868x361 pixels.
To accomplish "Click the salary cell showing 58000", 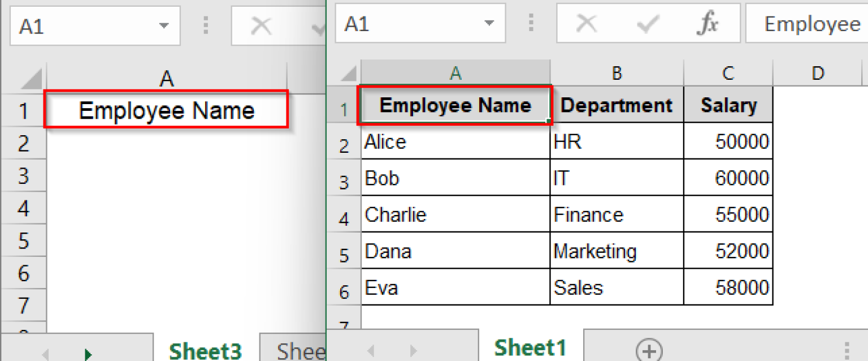I will pos(728,287).
